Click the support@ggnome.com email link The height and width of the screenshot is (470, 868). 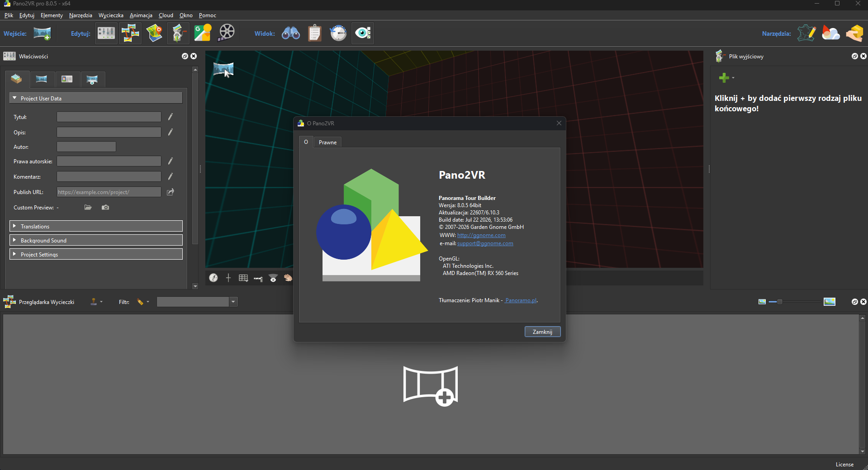pos(485,243)
